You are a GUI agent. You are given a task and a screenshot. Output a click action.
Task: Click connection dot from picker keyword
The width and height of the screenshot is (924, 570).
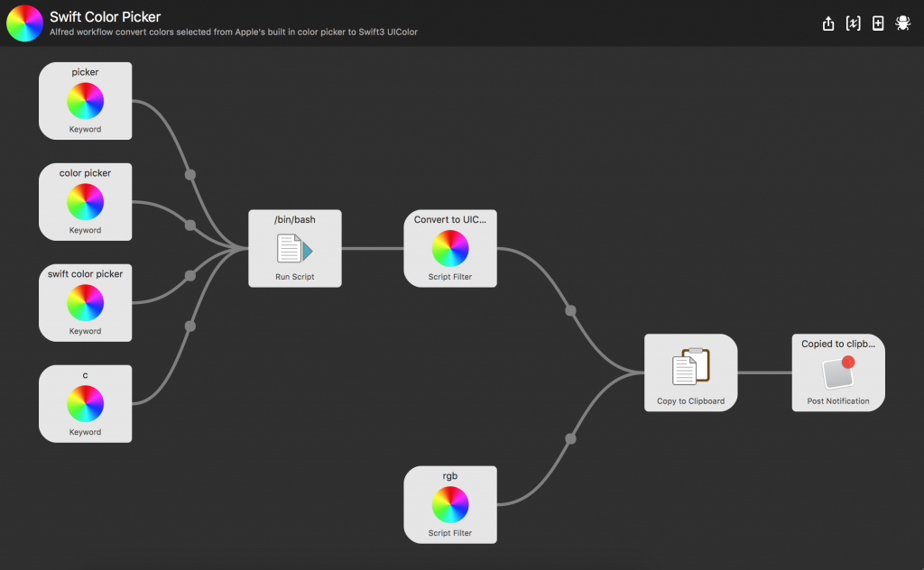(x=189, y=174)
